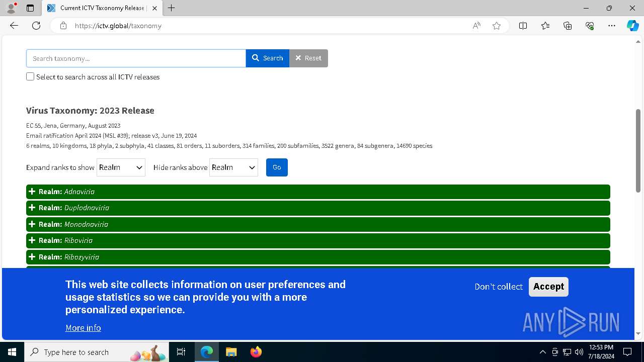Close the Current ICTV Taxonomy Release tab
The height and width of the screenshot is (362, 644).
[155, 8]
